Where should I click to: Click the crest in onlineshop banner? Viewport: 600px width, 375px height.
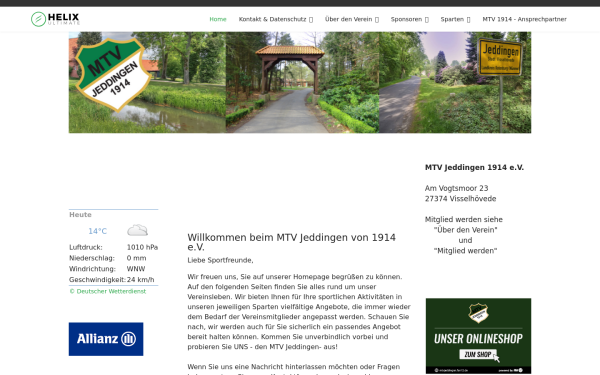(478, 313)
